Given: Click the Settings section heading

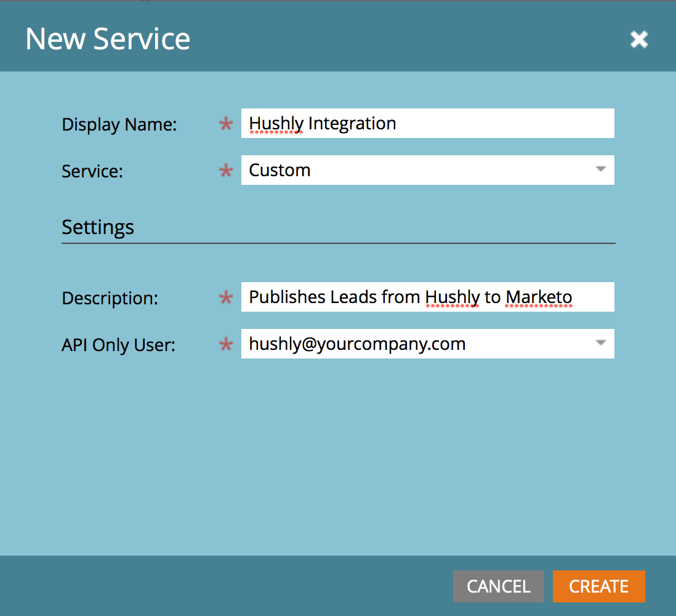Looking at the screenshot, I should pyautogui.click(x=98, y=227).
